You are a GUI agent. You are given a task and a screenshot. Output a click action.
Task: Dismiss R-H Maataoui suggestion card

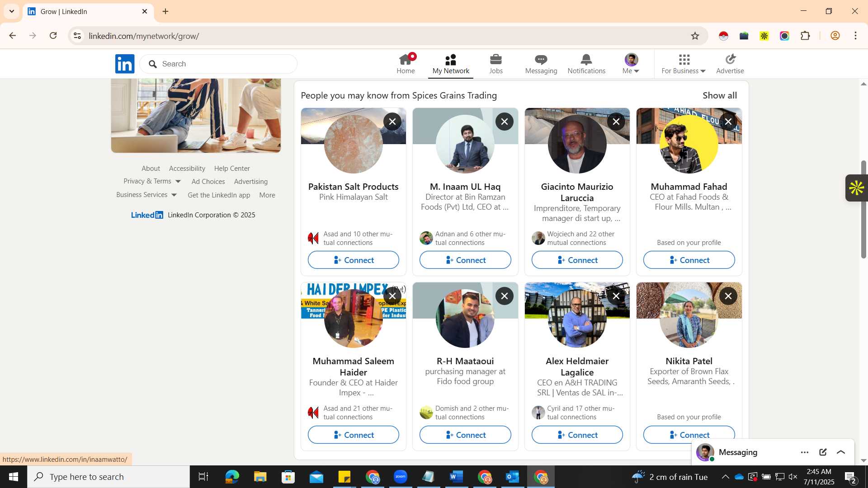click(505, 296)
